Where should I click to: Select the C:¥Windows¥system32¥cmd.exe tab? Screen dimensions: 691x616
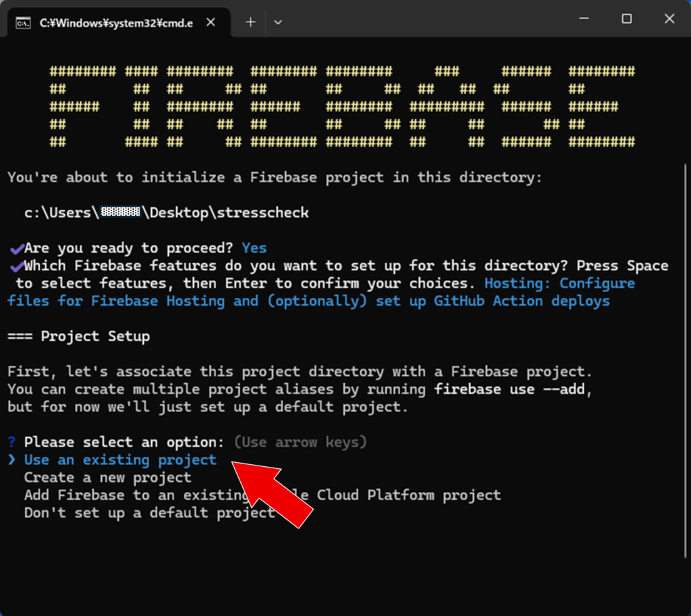(x=118, y=22)
